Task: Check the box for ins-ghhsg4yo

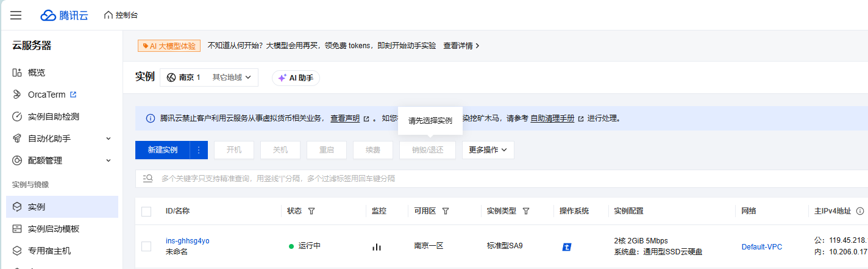Action: (x=146, y=246)
